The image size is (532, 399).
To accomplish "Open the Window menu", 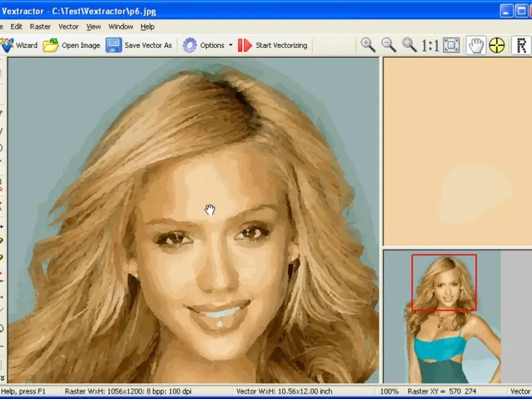I will (121, 27).
